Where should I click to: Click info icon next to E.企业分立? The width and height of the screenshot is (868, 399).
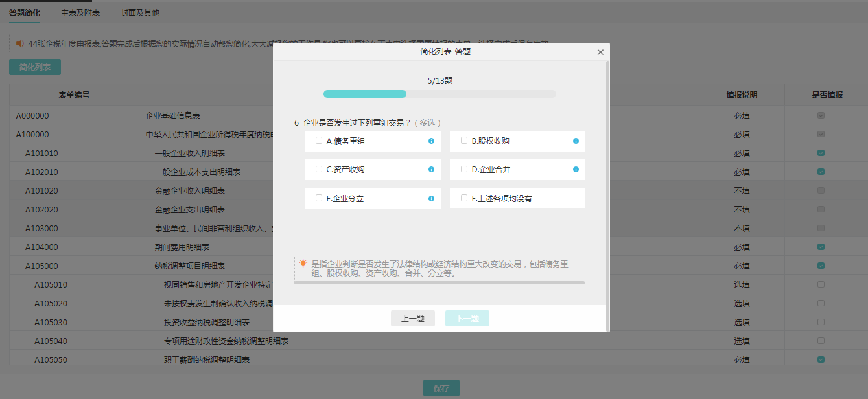(x=431, y=198)
